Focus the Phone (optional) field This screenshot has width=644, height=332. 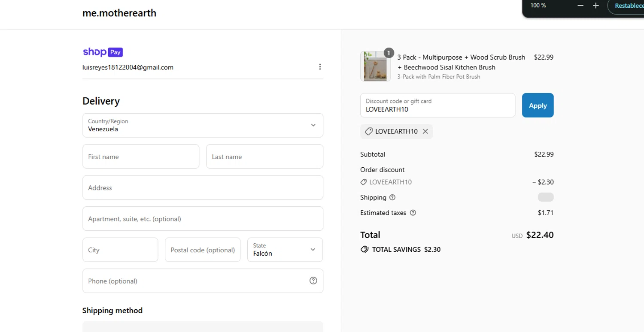point(203,281)
